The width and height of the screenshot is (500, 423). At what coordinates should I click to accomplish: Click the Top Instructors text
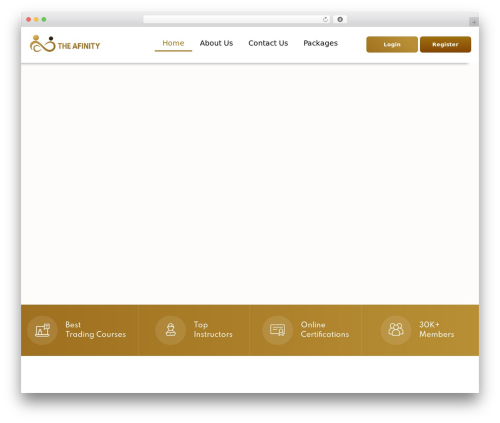pos(213,329)
